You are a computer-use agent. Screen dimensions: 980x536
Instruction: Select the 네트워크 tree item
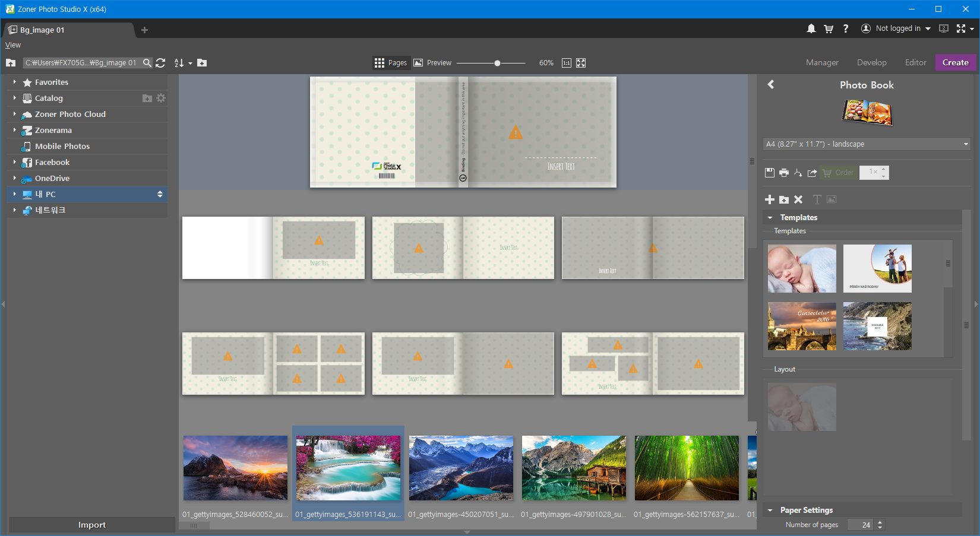coord(87,210)
